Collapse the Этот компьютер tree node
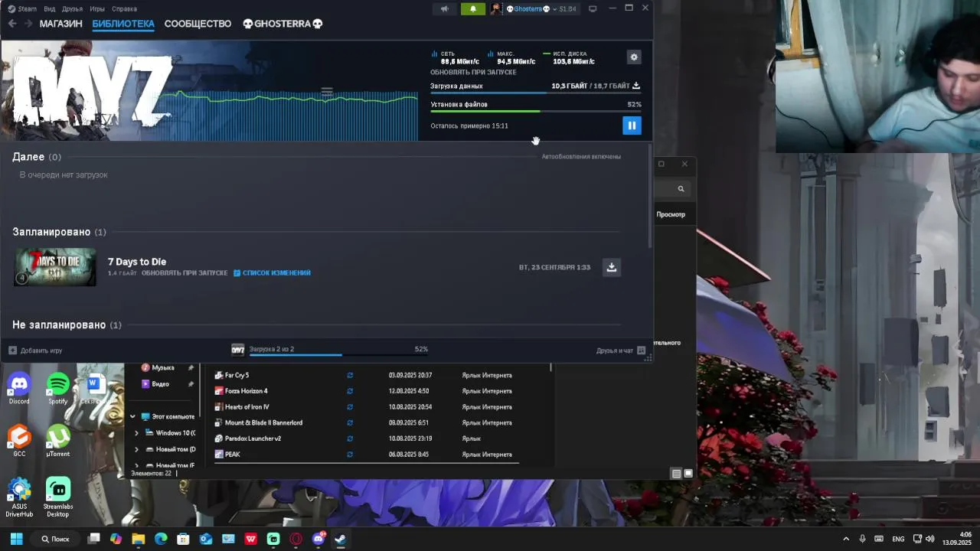980x551 pixels. tap(132, 416)
